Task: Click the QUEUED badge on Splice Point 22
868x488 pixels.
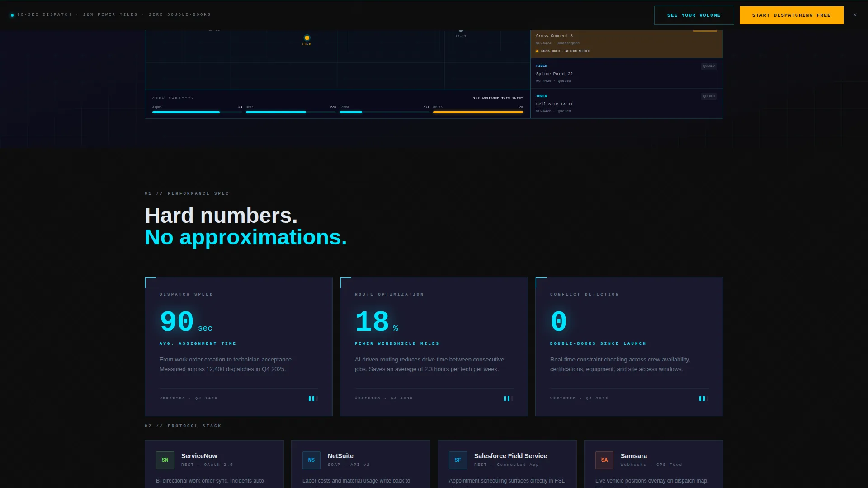Action: click(709, 66)
